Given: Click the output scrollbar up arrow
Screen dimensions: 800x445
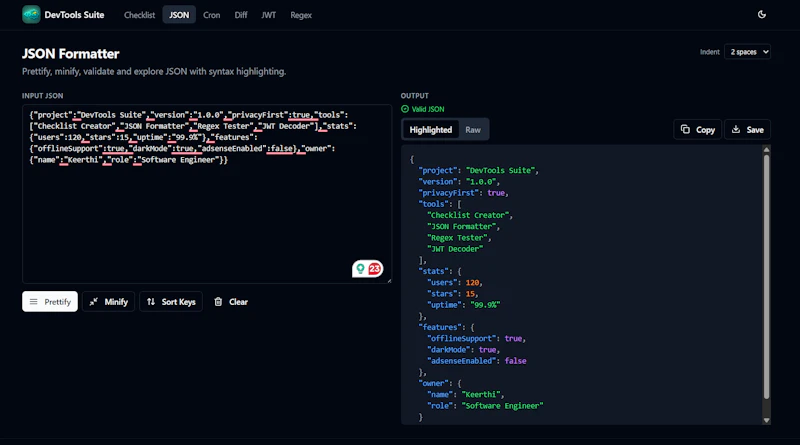Looking at the screenshot, I should (x=766, y=150).
